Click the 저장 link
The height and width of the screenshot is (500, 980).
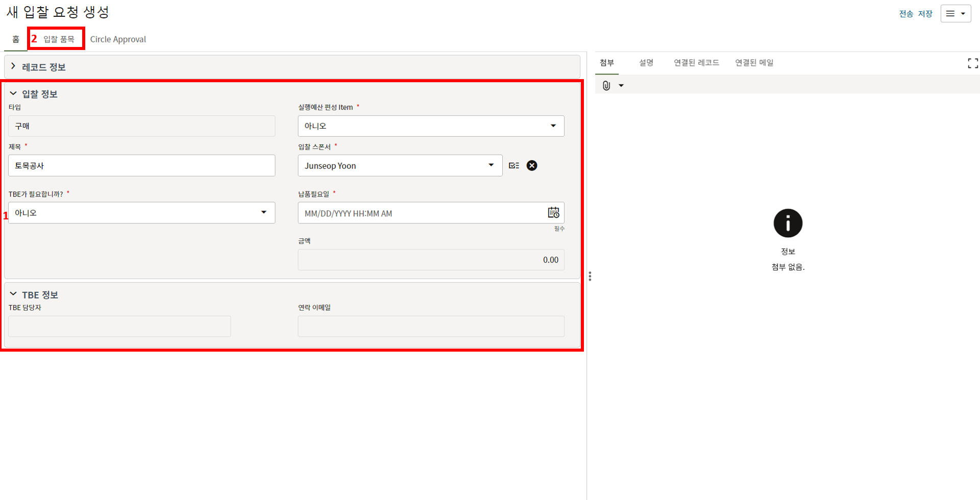[925, 14]
